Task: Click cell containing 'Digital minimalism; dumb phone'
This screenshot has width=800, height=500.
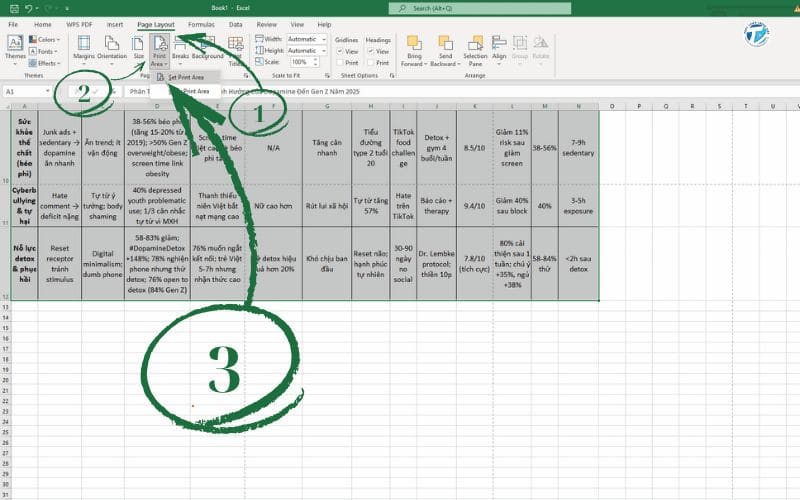Action: (x=103, y=263)
